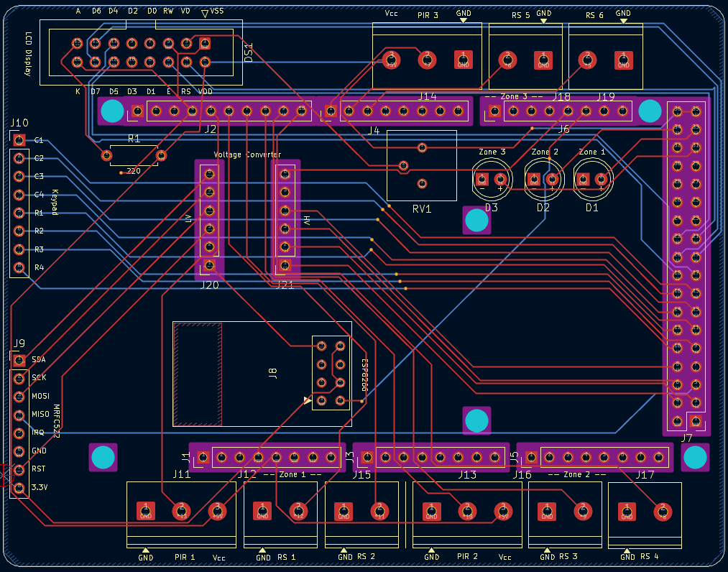Click the "RS 2" terminal label
Image resolution: width=728 pixels, height=572 pixels.
366,556
